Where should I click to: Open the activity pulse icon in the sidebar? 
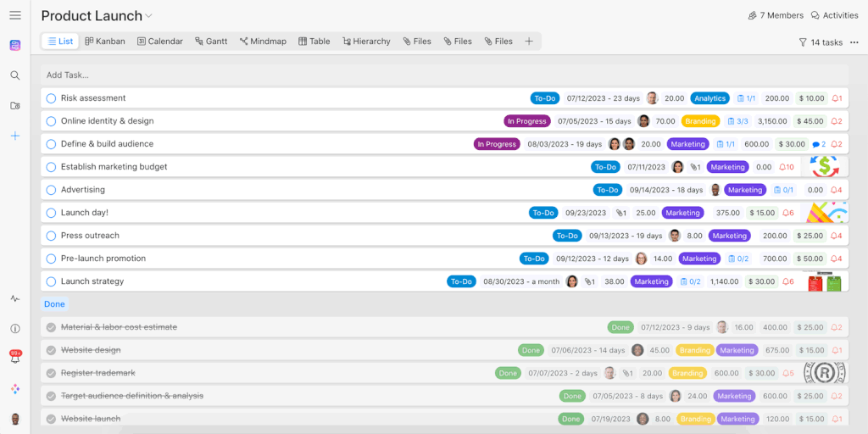[x=15, y=298]
